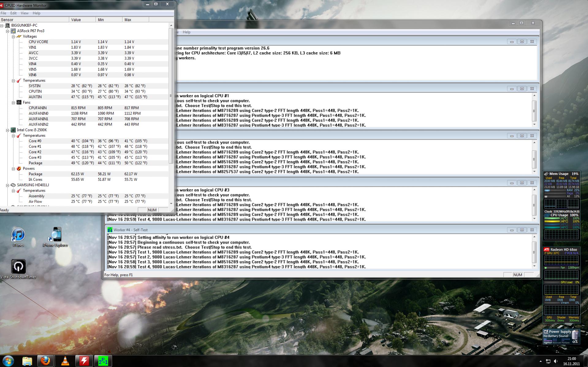Open the taskbar clock showing 21:00

571,361
